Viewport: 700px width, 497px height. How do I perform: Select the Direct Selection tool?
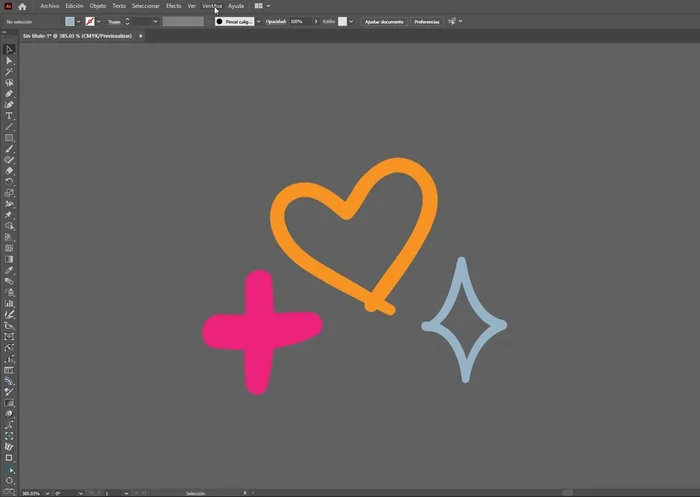pos(9,61)
